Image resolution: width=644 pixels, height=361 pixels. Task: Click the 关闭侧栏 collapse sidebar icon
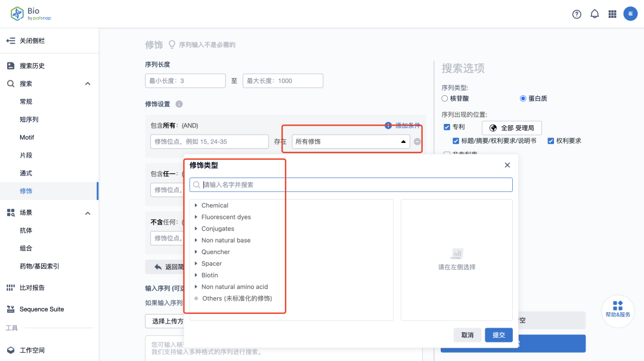click(11, 41)
